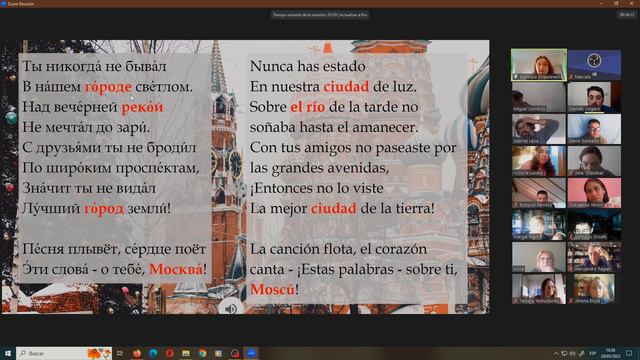Close the Zoom Reunion window
This screenshot has width=640, height=360.
click(x=631, y=3)
